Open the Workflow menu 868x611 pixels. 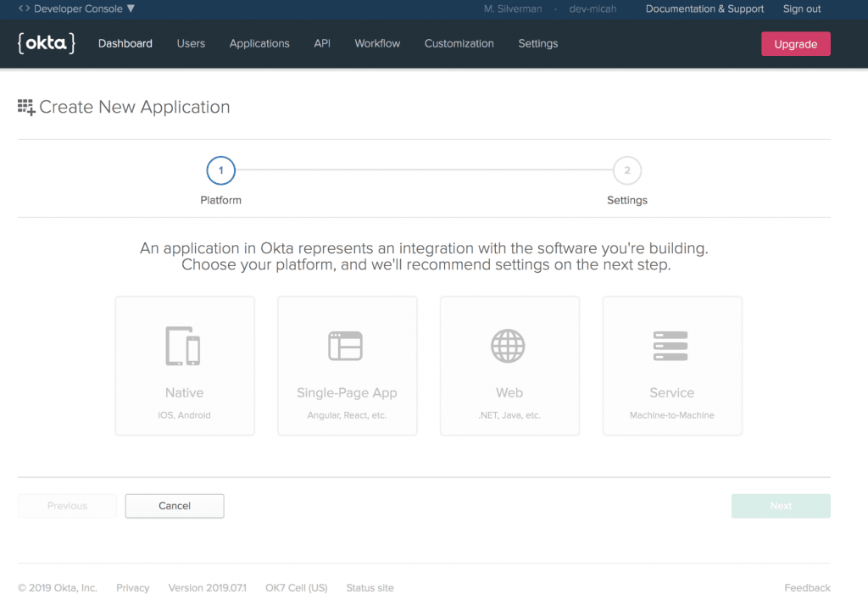(x=377, y=43)
